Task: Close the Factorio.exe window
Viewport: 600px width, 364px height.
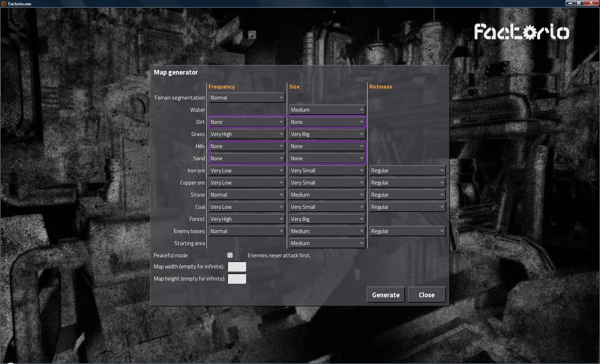Action: coord(591,3)
